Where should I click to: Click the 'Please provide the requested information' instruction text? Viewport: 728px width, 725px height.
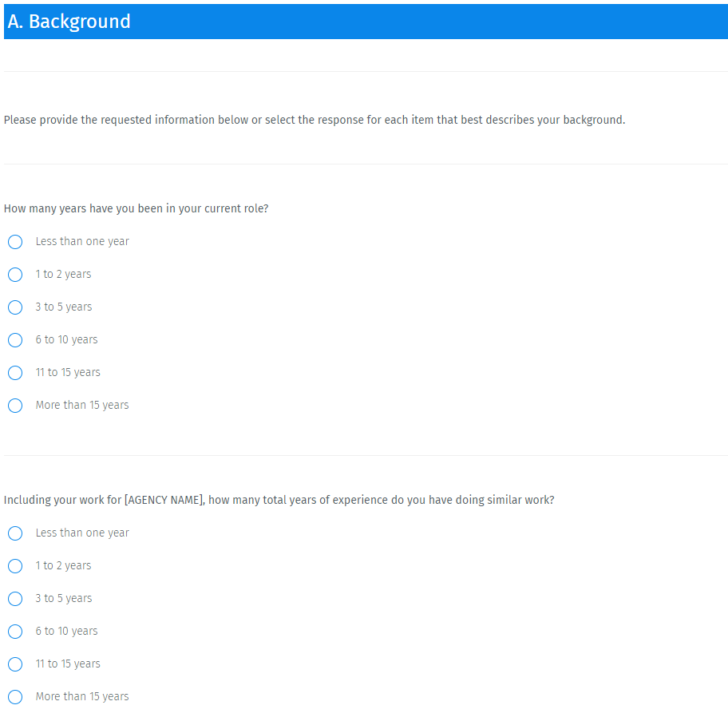[314, 120]
